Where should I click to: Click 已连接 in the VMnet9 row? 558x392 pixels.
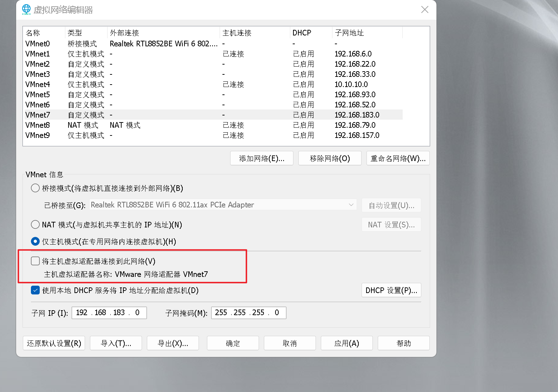click(x=233, y=135)
